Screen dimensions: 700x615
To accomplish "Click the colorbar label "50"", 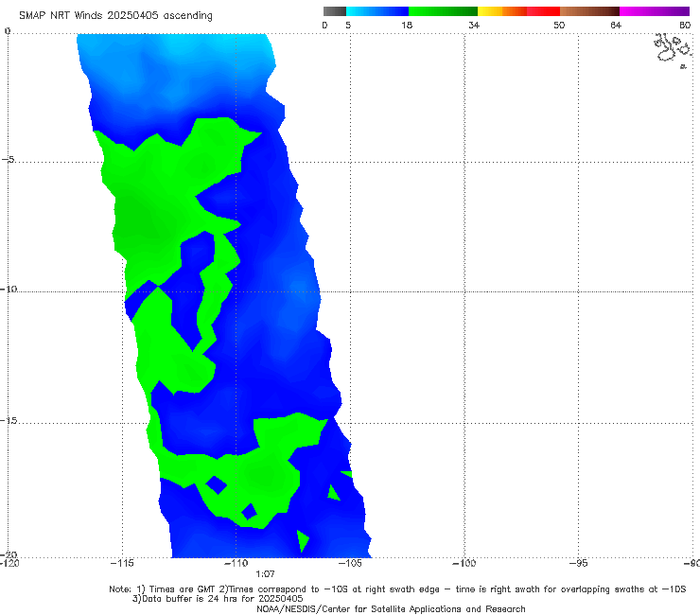I will (559, 25).
